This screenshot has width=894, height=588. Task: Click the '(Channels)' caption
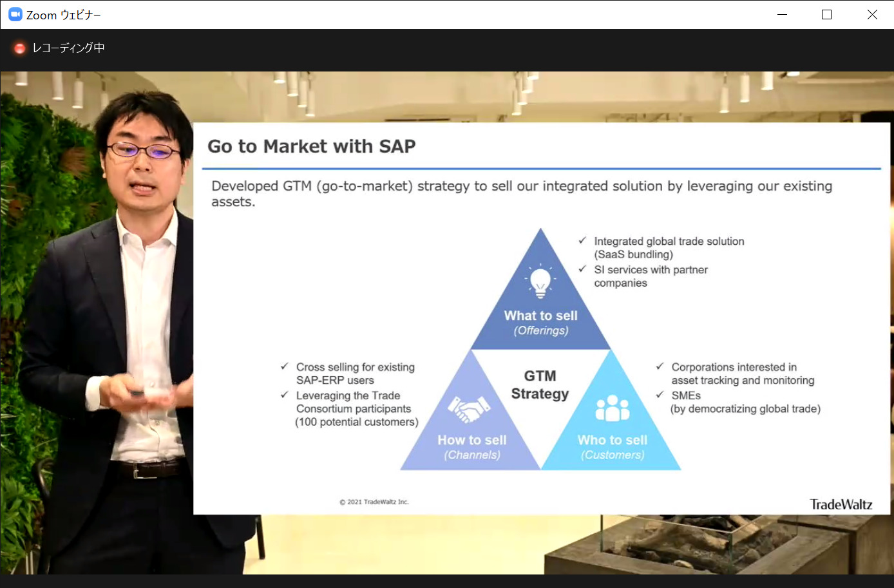coord(472,455)
